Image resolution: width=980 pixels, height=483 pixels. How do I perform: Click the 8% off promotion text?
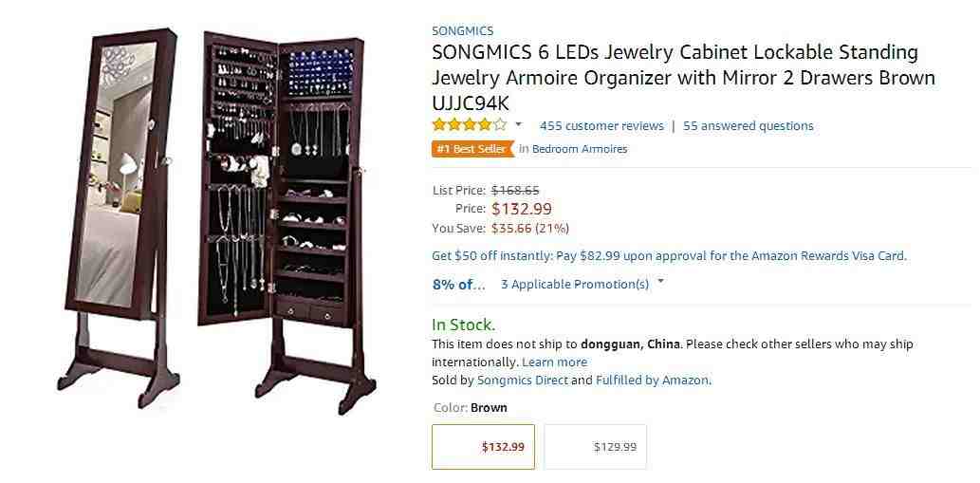459,285
